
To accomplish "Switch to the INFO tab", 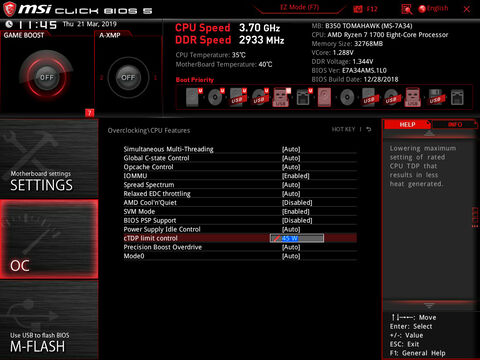I will point(455,124).
